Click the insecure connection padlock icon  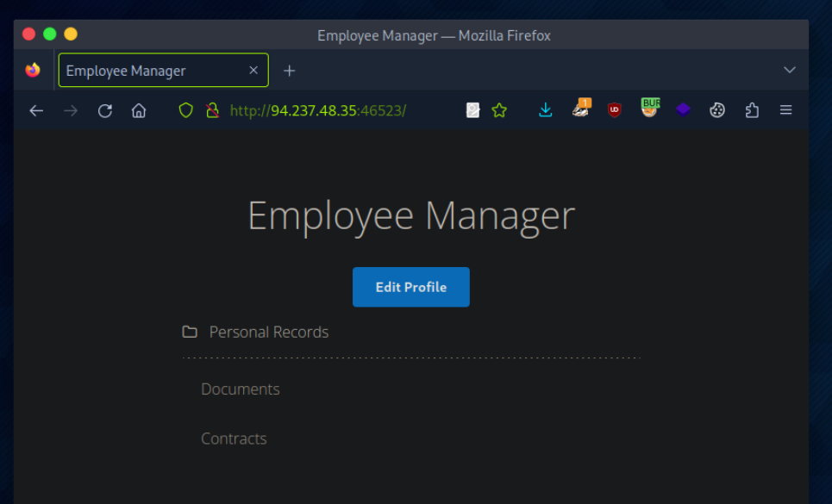(x=212, y=110)
